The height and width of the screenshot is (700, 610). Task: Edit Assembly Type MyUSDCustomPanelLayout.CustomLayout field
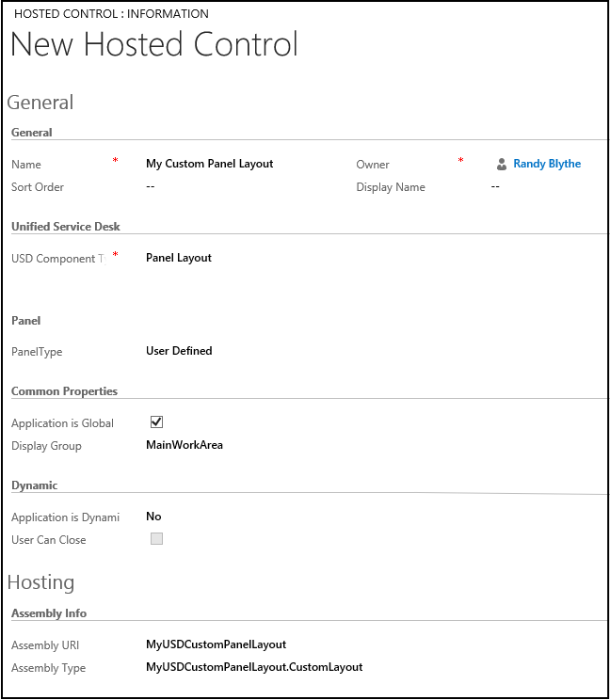pos(254,667)
